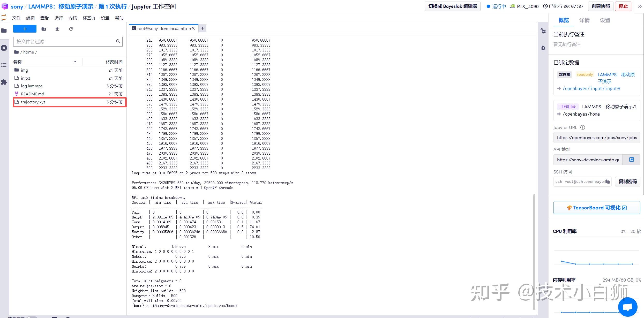Image resolution: width=644 pixels, height=318 pixels.
Task: Copy the SSH command with copy icon
Action: coord(608,181)
